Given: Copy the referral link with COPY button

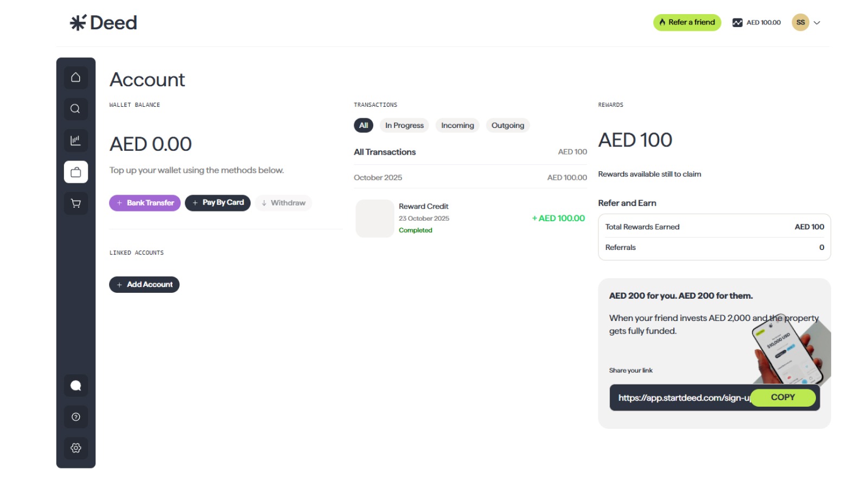Looking at the screenshot, I should [x=783, y=397].
